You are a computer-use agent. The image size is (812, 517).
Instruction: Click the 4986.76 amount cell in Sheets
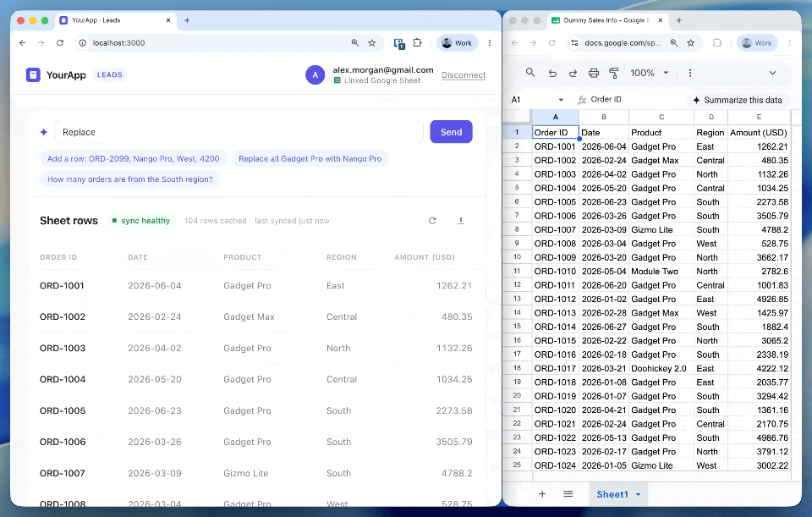759,437
